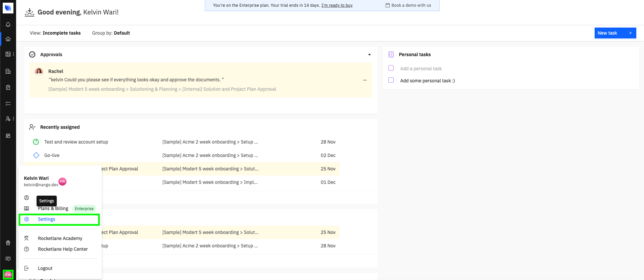Click the 02 Dec due date
Screen dimensions: 644x280
tap(328, 155)
